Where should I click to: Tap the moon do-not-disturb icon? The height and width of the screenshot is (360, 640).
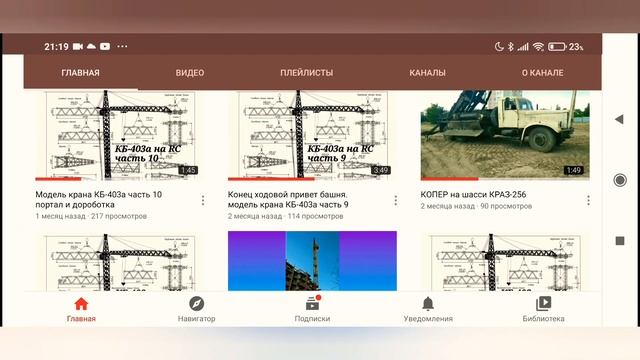[x=499, y=47]
